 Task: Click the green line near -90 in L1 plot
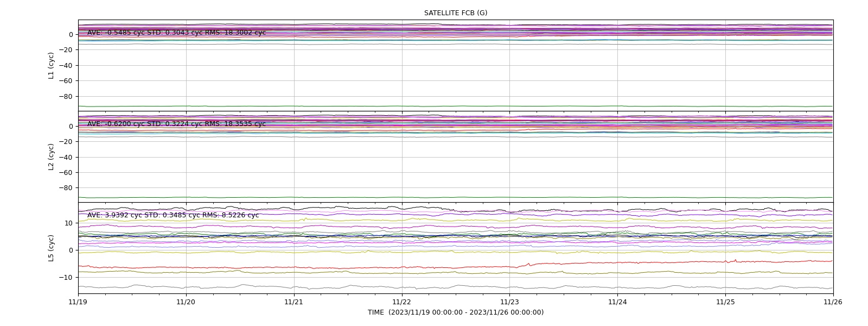(x=456, y=106)
